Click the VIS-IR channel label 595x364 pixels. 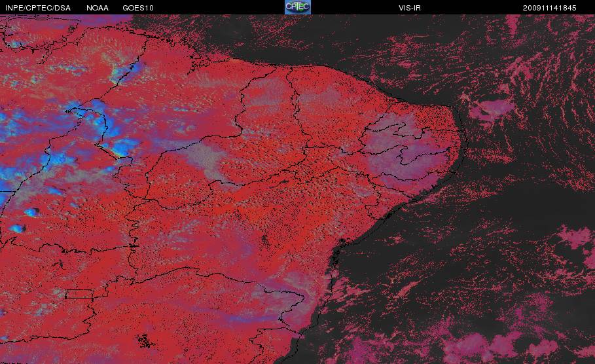point(410,8)
